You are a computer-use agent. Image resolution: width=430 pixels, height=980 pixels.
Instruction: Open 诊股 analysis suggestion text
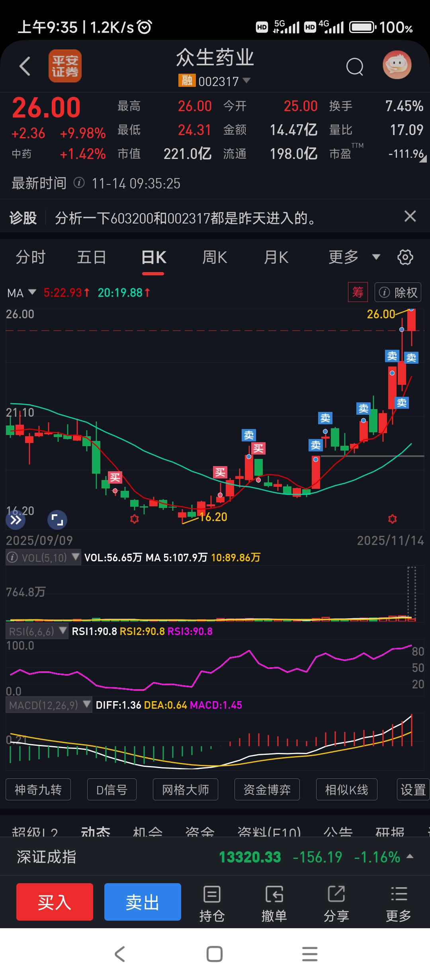pyautogui.click(x=186, y=218)
